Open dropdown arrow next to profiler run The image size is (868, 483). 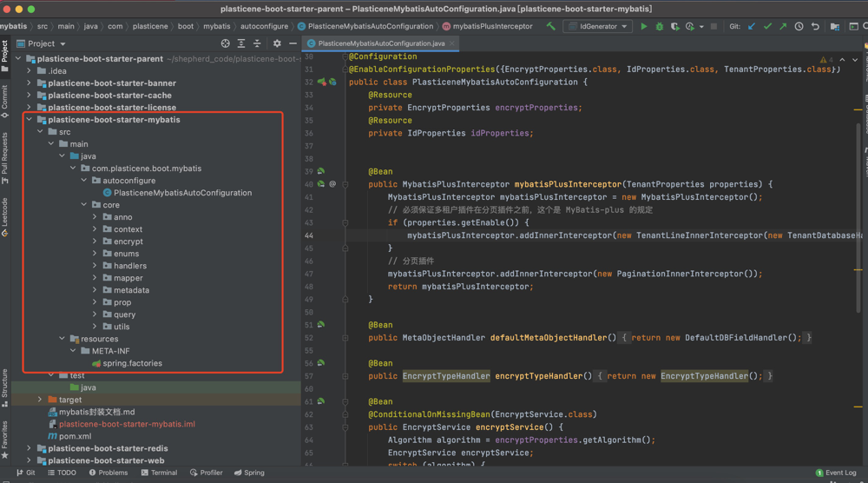pos(701,26)
